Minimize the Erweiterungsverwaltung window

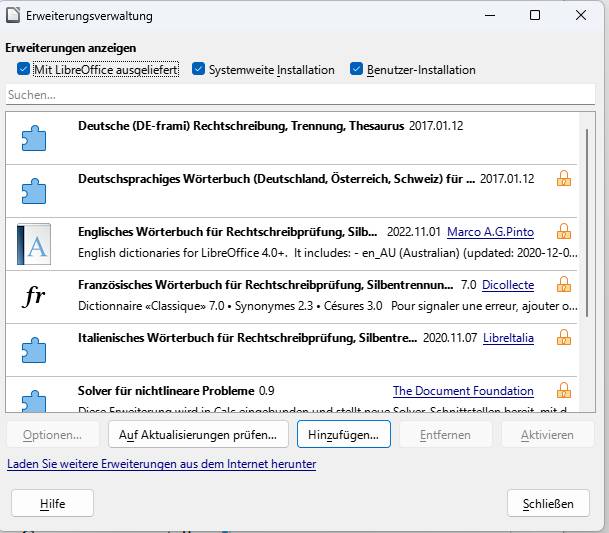[490, 15]
